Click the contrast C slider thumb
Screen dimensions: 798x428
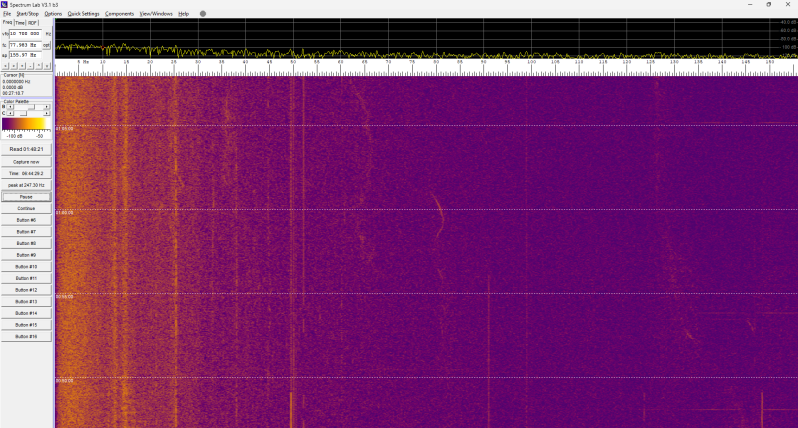(x=23, y=113)
